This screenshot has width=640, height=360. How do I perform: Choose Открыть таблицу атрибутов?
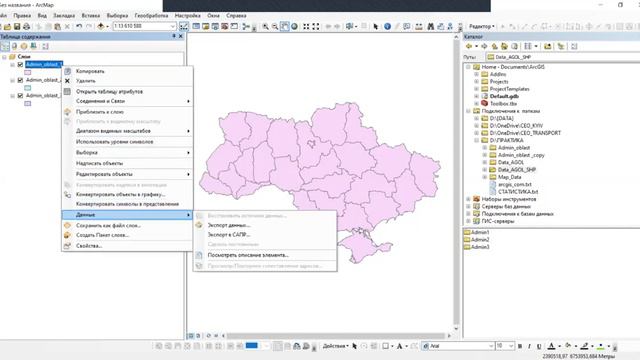tap(127, 91)
